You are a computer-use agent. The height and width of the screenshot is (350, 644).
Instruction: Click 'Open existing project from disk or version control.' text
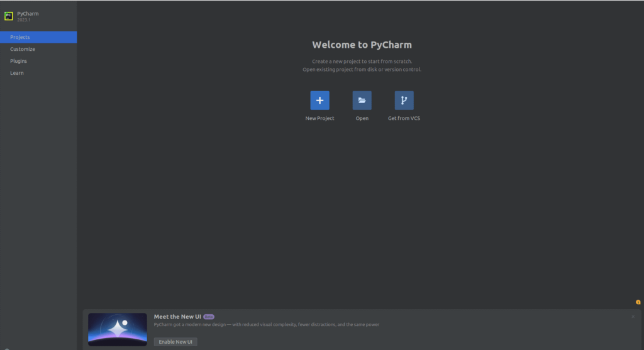[362, 69]
